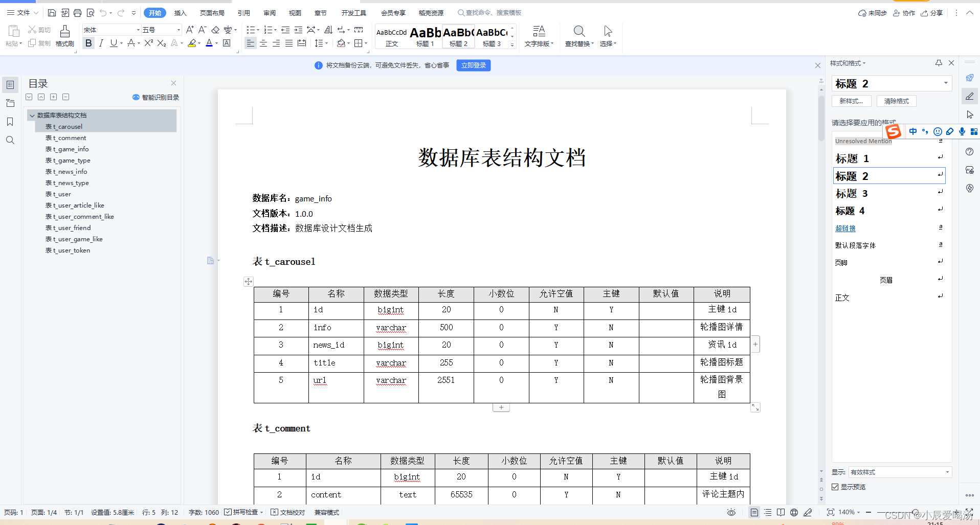Toggle Italic formatting

coord(101,43)
